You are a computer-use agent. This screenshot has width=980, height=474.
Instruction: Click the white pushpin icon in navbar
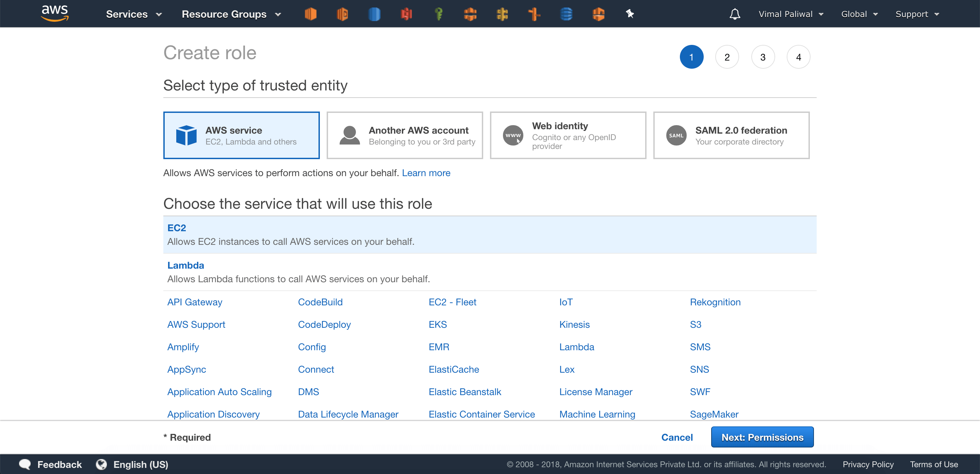tap(630, 14)
